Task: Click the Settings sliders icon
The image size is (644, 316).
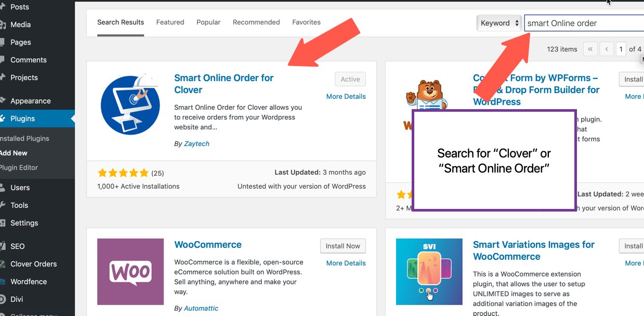Action: pos(2,223)
